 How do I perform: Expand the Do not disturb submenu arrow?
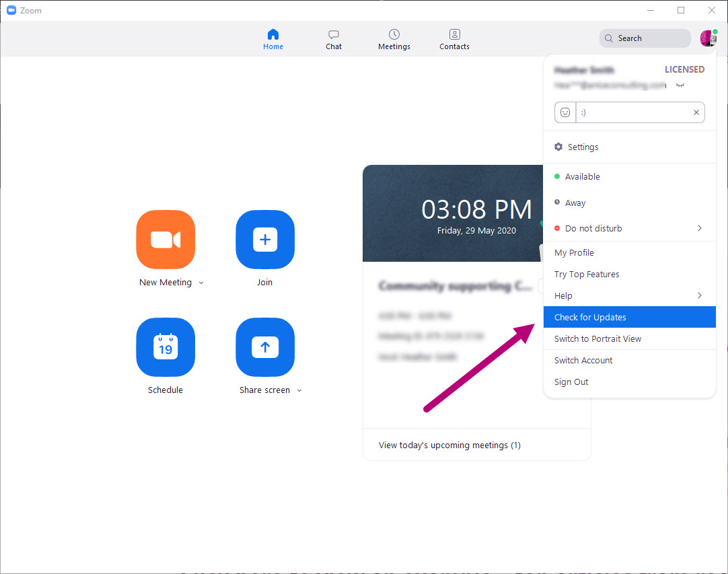[700, 228]
